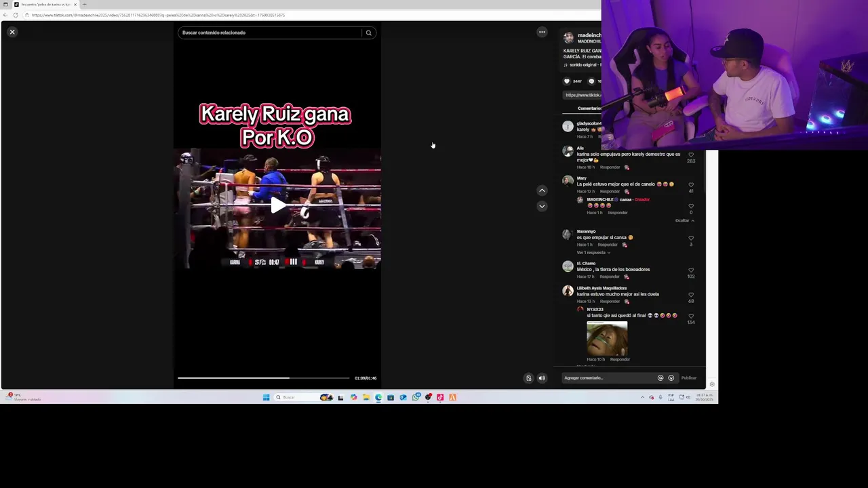Close the current browser tab
This screenshot has width=868, height=488.
coord(75,5)
